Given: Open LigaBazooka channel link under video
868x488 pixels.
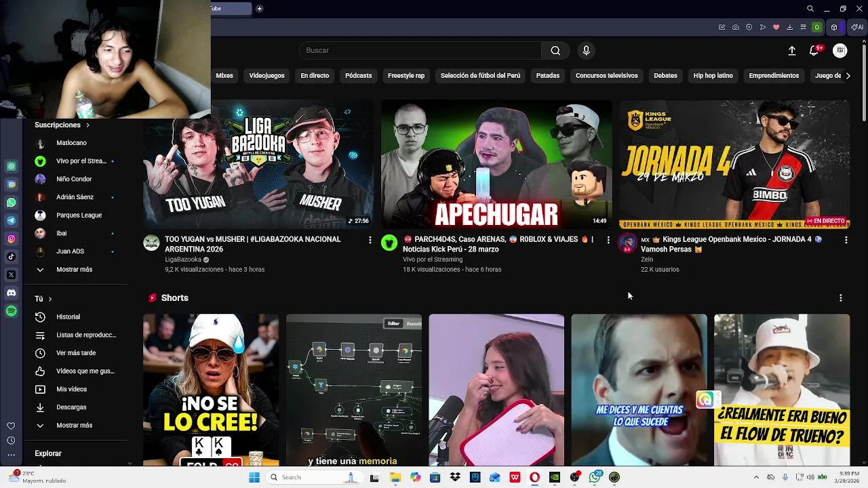Looking at the screenshot, I should point(183,260).
